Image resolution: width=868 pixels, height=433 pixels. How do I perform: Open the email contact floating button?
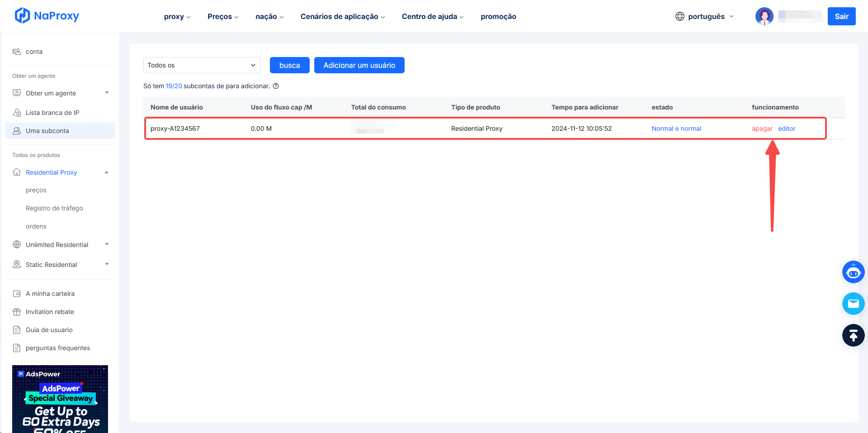pos(854,304)
